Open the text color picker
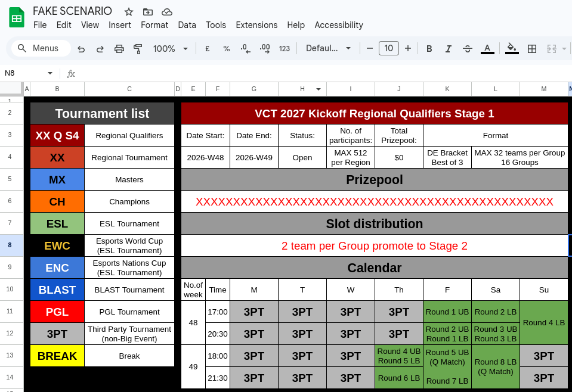572x392 pixels. (x=487, y=48)
